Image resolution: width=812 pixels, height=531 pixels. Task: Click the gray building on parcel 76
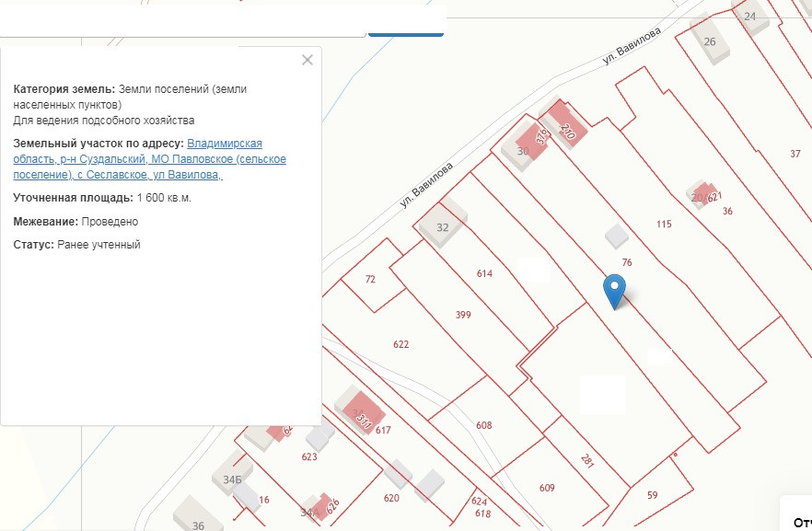616,237
